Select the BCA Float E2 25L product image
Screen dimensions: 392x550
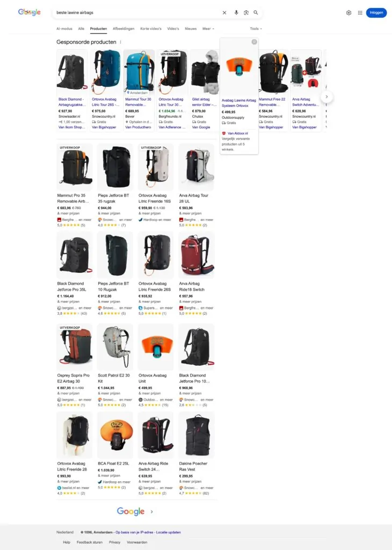(115, 435)
